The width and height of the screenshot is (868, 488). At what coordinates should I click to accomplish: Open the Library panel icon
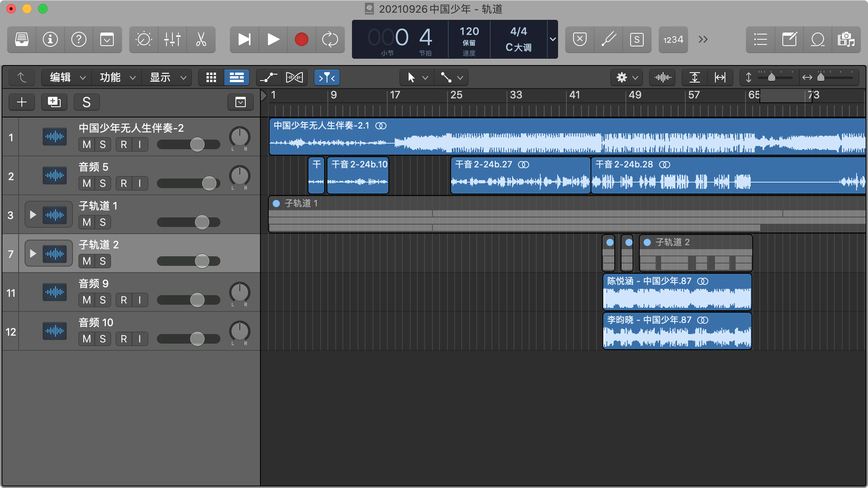[22, 39]
